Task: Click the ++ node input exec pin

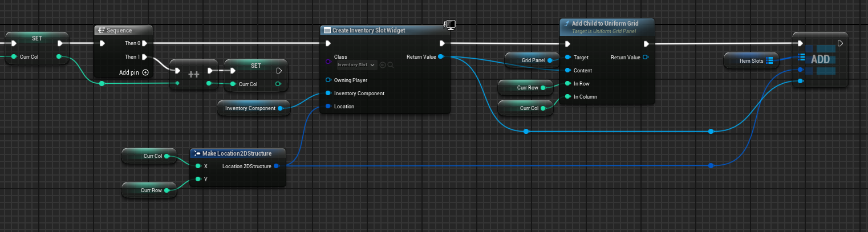Action: (x=177, y=71)
